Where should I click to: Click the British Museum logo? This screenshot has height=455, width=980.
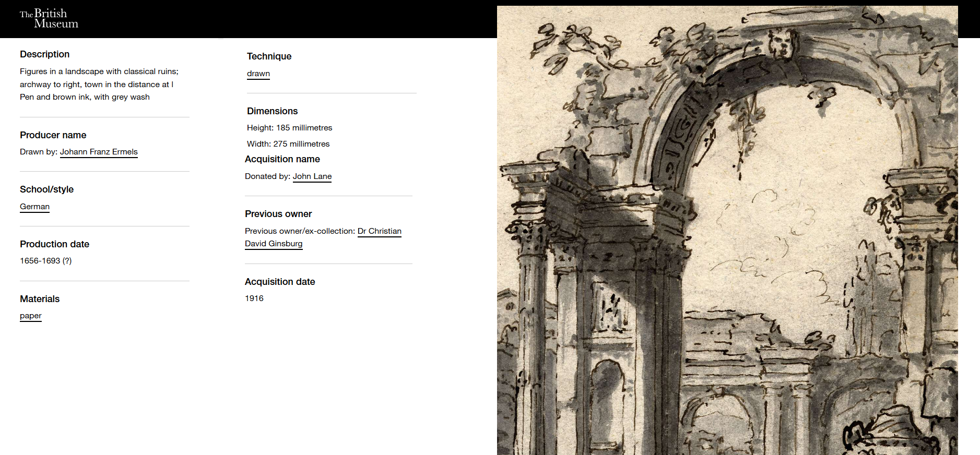[x=49, y=18]
